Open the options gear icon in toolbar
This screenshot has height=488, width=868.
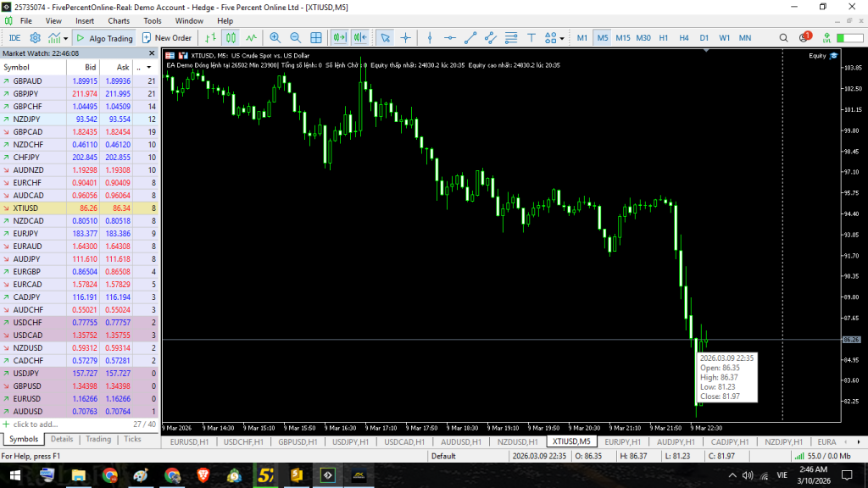36,37
